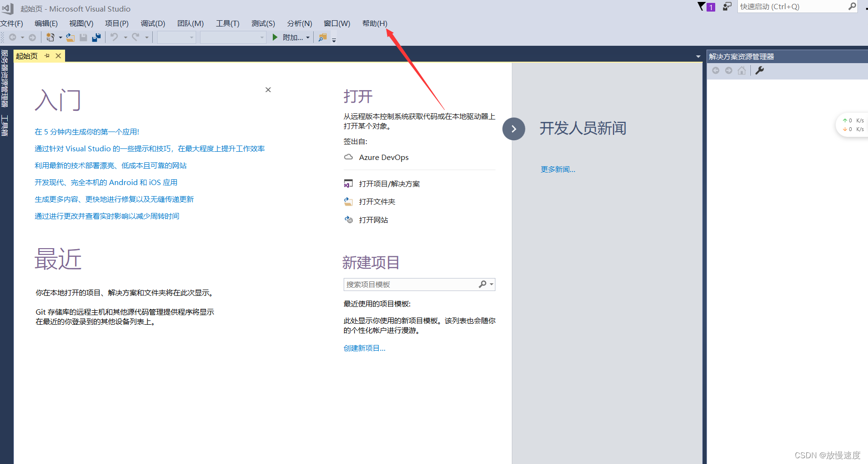This screenshot has width=868, height=464.
Task: Click the toolbar Navigate Forward arrow
Action: coord(32,37)
